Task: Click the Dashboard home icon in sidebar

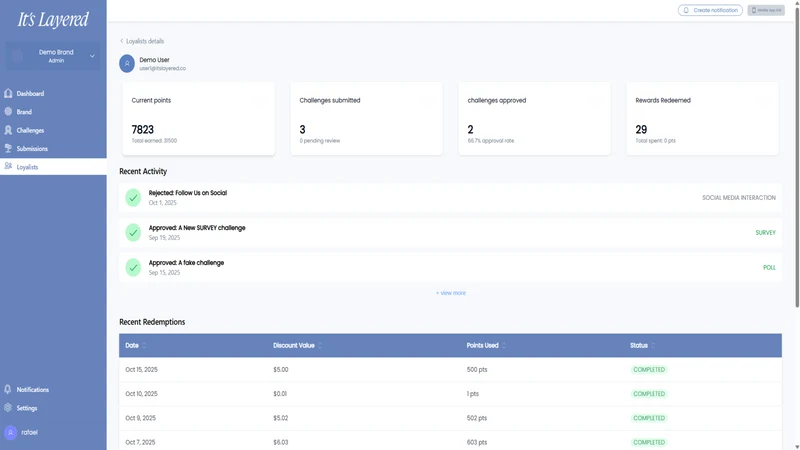Action: (x=8, y=93)
